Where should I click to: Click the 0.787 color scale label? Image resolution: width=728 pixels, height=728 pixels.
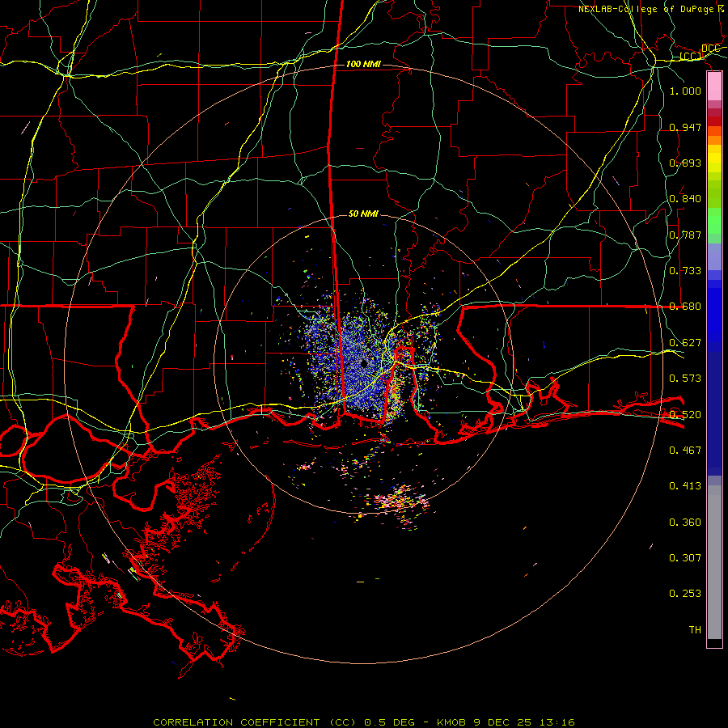click(x=685, y=235)
